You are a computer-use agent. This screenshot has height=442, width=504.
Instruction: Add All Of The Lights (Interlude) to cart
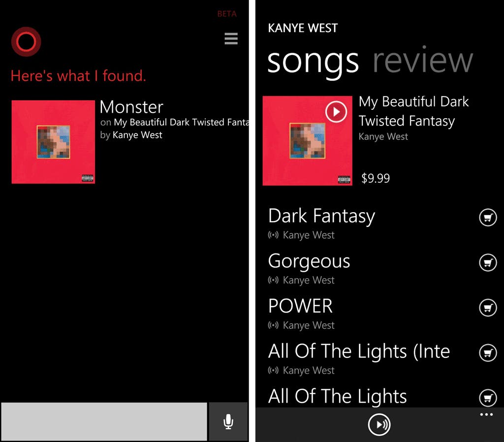click(487, 353)
